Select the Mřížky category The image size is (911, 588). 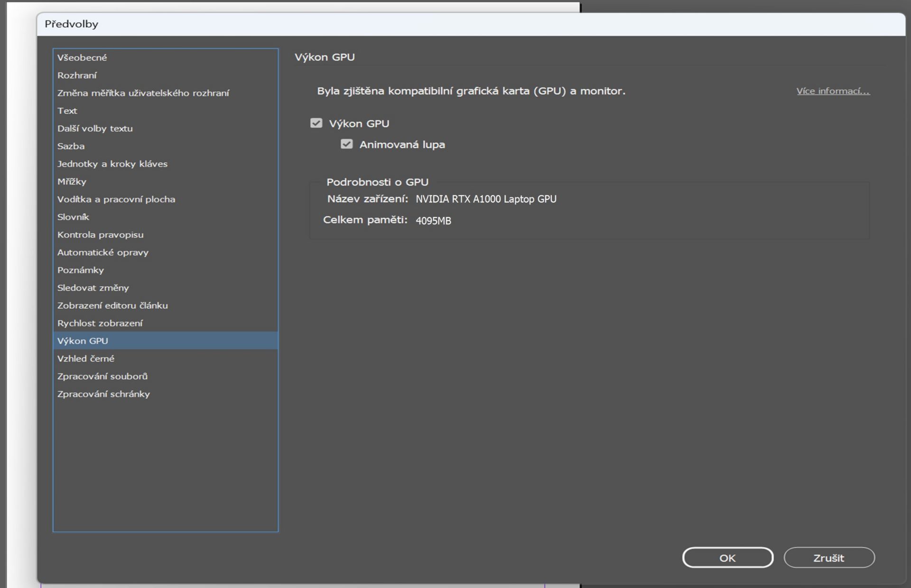72,182
